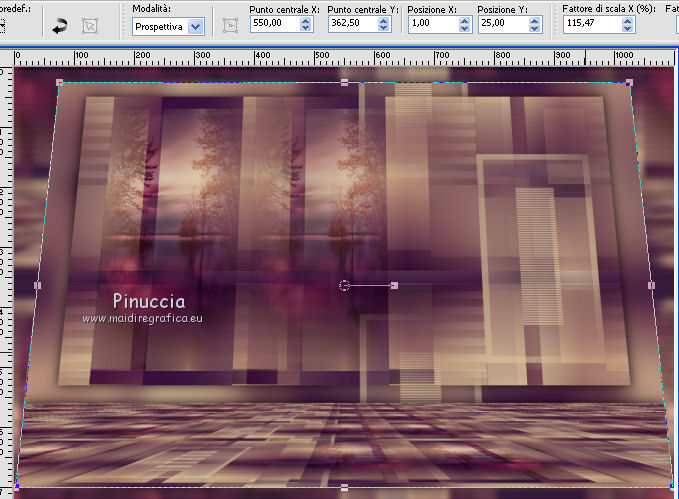Increase Fattore di scala X value
The image size is (679, 499).
point(627,20)
